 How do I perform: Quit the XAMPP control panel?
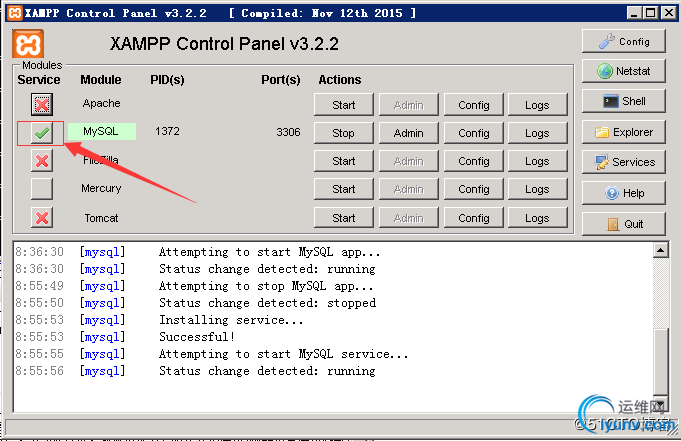624,224
